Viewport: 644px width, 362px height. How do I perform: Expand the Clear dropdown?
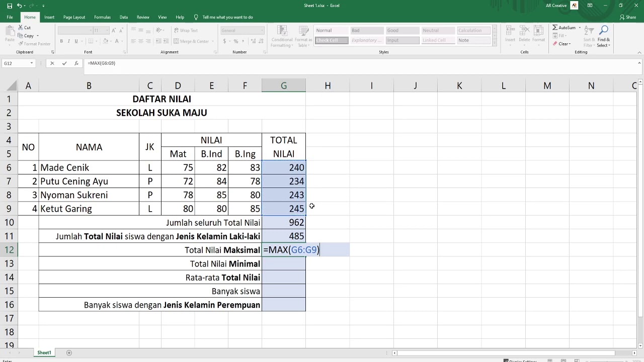click(x=569, y=44)
